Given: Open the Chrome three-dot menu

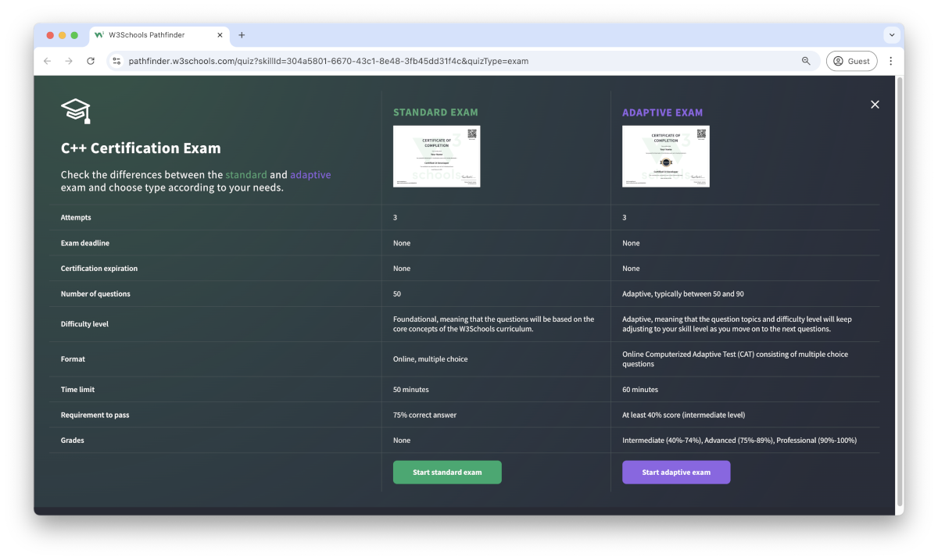Looking at the screenshot, I should pyautogui.click(x=890, y=61).
